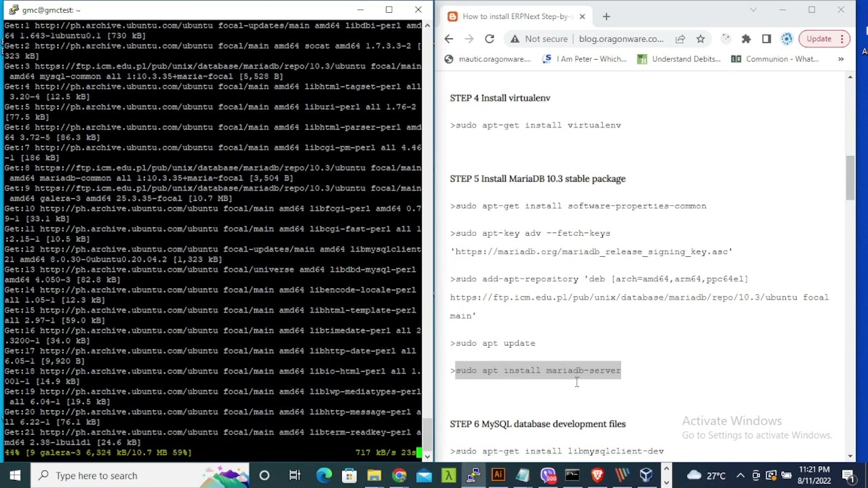Click 'install libmysqlclient-dev' command line
This screenshot has height=488, width=868.
coord(557,451)
